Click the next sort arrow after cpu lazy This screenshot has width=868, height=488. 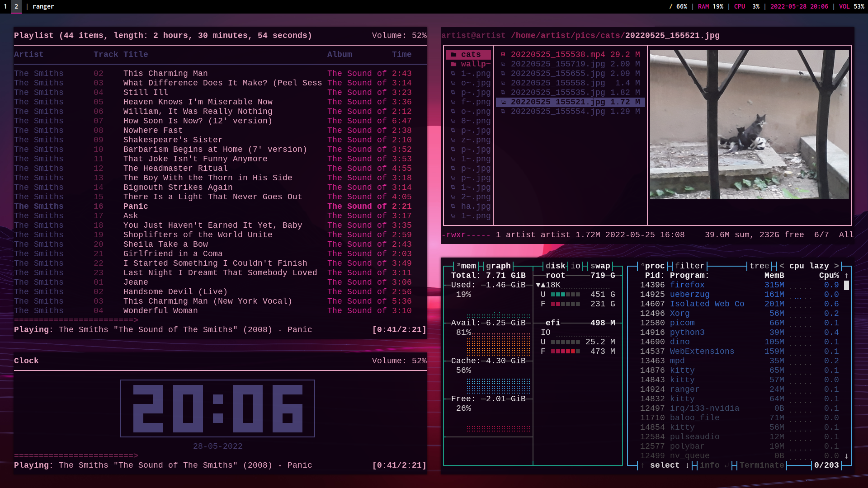[x=836, y=266]
